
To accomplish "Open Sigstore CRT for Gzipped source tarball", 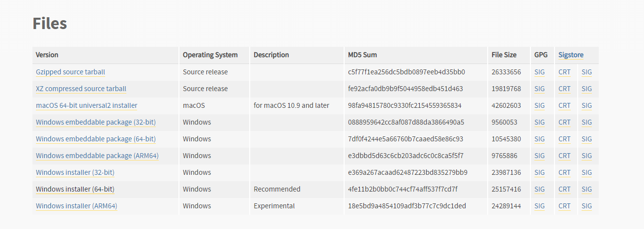I will click(x=564, y=72).
